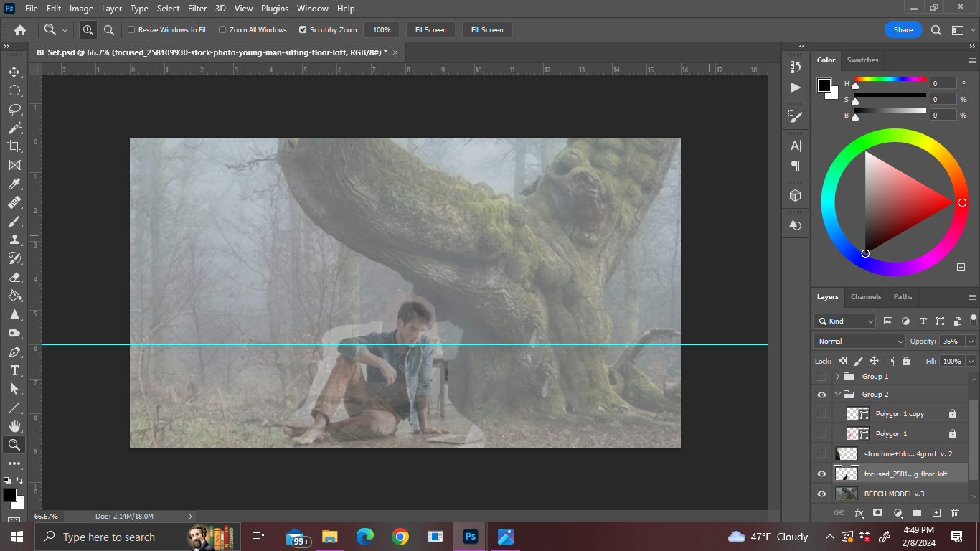Open the layer Opacity dropdown arrow
Viewport: 980px width, 551px height.
point(971,342)
